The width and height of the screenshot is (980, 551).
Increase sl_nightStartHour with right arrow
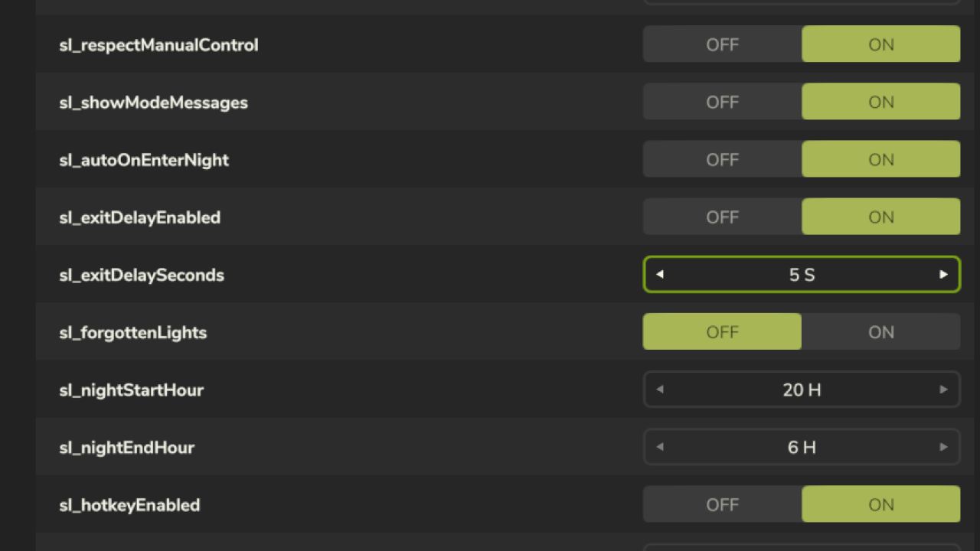[x=943, y=390]
